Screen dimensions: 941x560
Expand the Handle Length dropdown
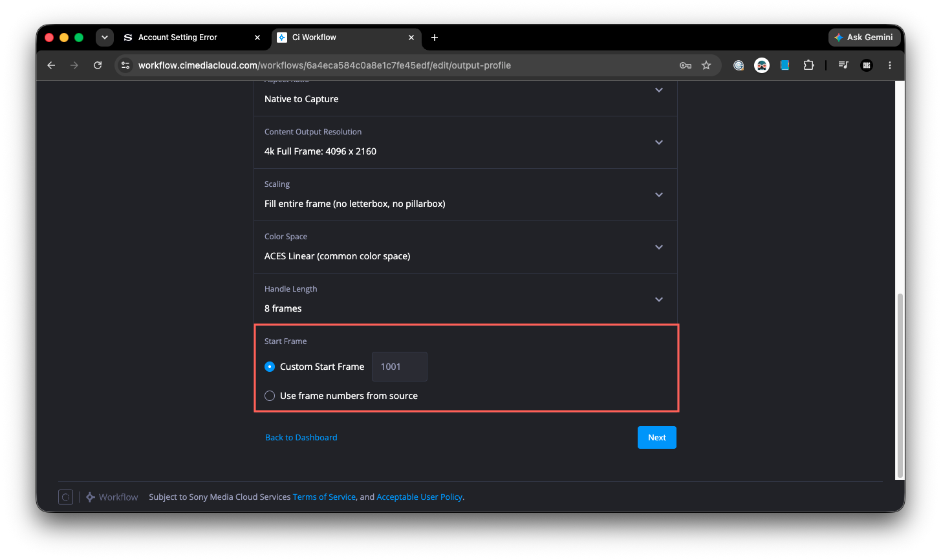click(x=466, y=299)
